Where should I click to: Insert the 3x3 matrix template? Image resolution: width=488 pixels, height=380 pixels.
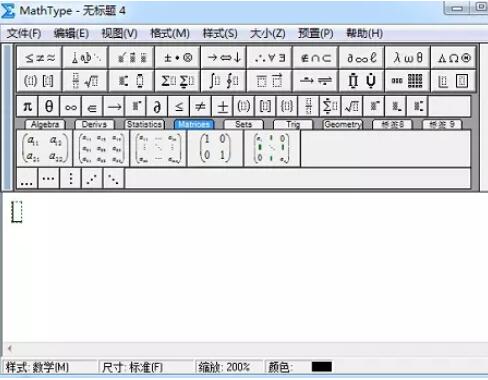click(102, 149)
